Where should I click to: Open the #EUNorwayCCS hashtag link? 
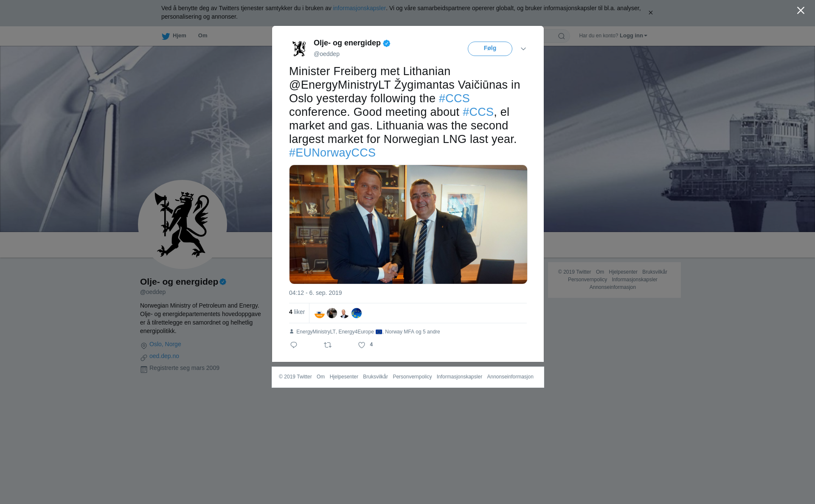(x=332, y=153)
